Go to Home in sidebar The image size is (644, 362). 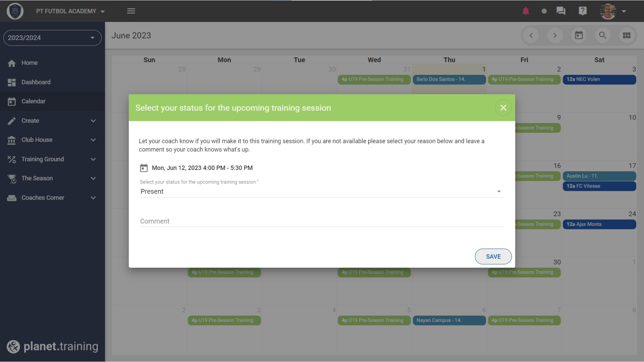29,63
